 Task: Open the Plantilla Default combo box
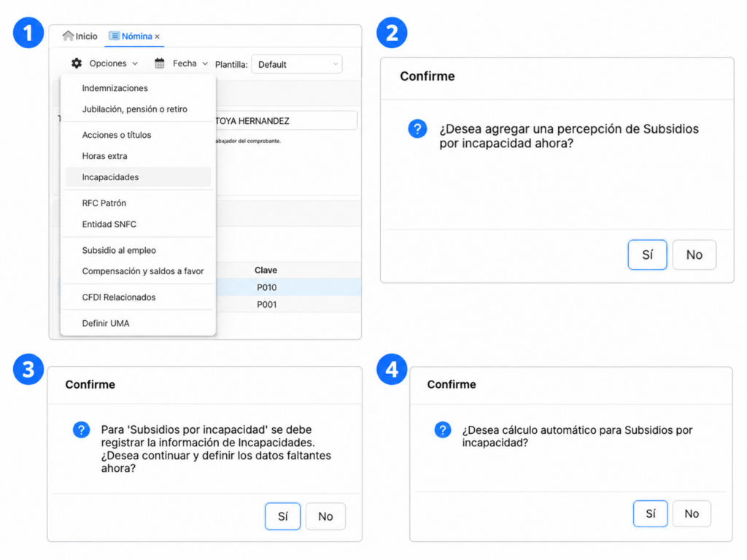(x=297, y=64)
